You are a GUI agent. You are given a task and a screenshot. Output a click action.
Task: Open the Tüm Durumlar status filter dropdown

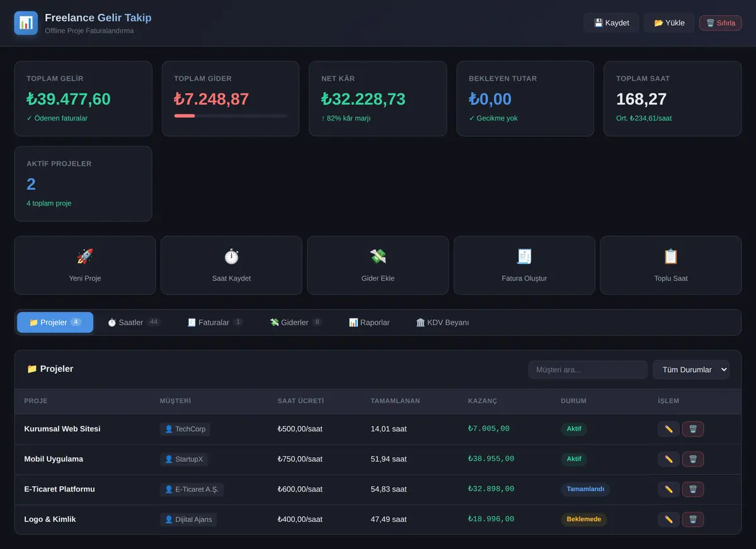click(x=691, y=370)
